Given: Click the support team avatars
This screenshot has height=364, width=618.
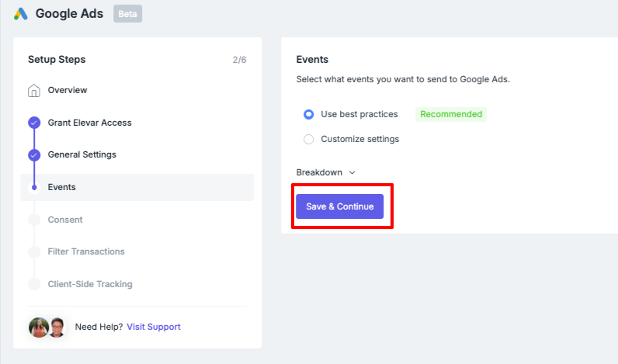Looking at the screenshot, I should (x=47, y=328).
